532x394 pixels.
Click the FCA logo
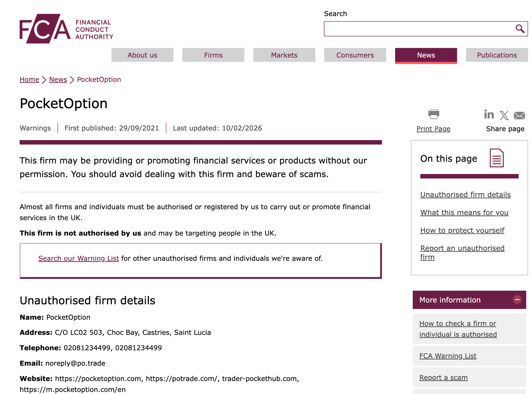pyautogui.click(x=66, y=29)
